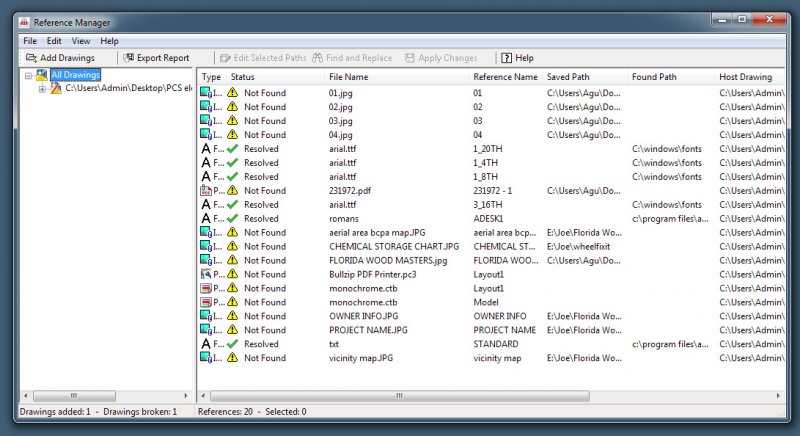Click the Saved Path column header
This screenshot has height=436, width=800.
[568, 77]
